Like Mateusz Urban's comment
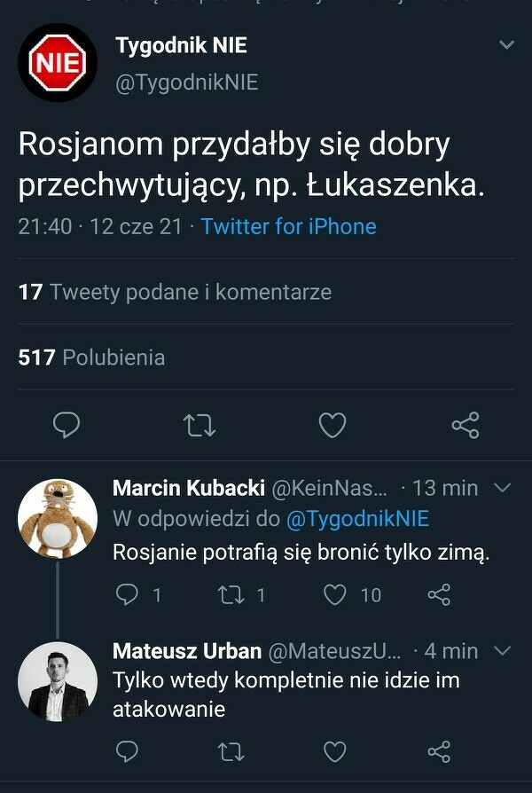The width and height of the screenshot is (532, 793). click(334, 752)
